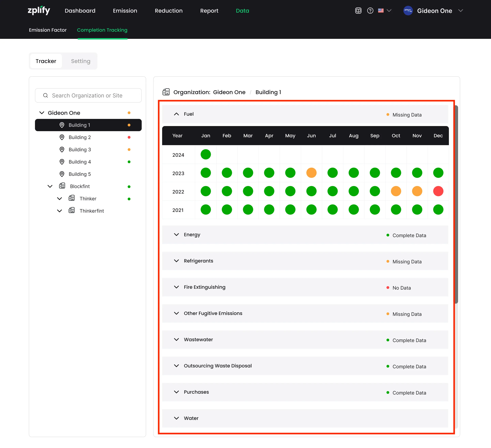Click the Thinkerfint organization building icon
Image resolution: width=491 pixels, height=448 pixels.
pyautogui.click(x=72, y=210)
